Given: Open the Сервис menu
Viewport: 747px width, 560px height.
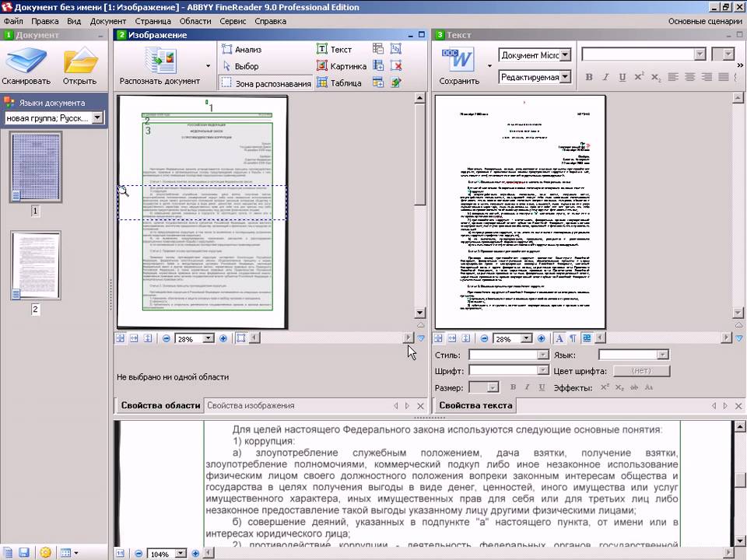Looking at the screenshot, I should [x=233, y=21].
